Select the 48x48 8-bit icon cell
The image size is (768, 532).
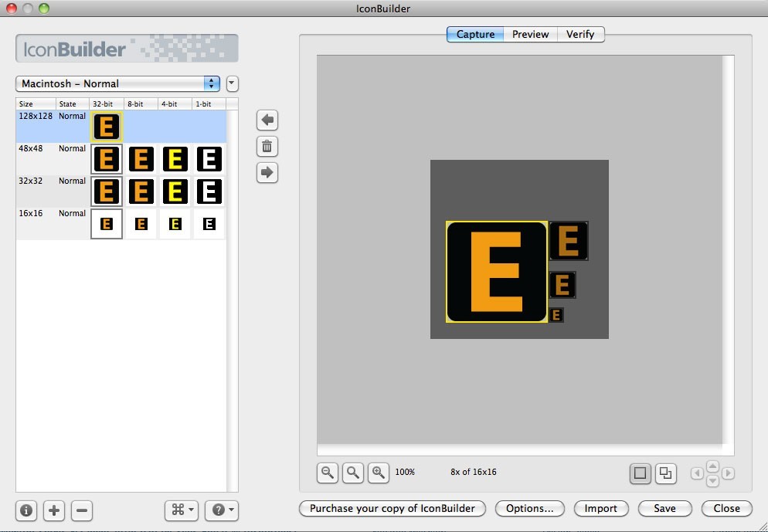pos(141,159)
